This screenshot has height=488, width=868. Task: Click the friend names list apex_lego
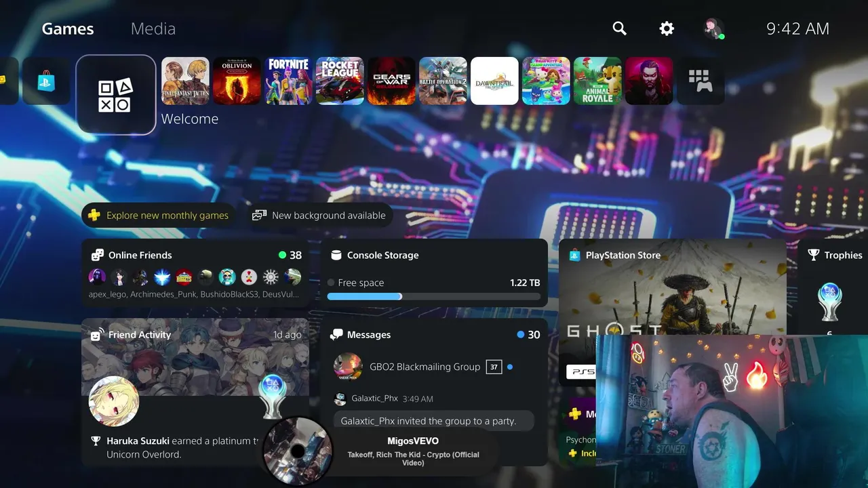194,295
